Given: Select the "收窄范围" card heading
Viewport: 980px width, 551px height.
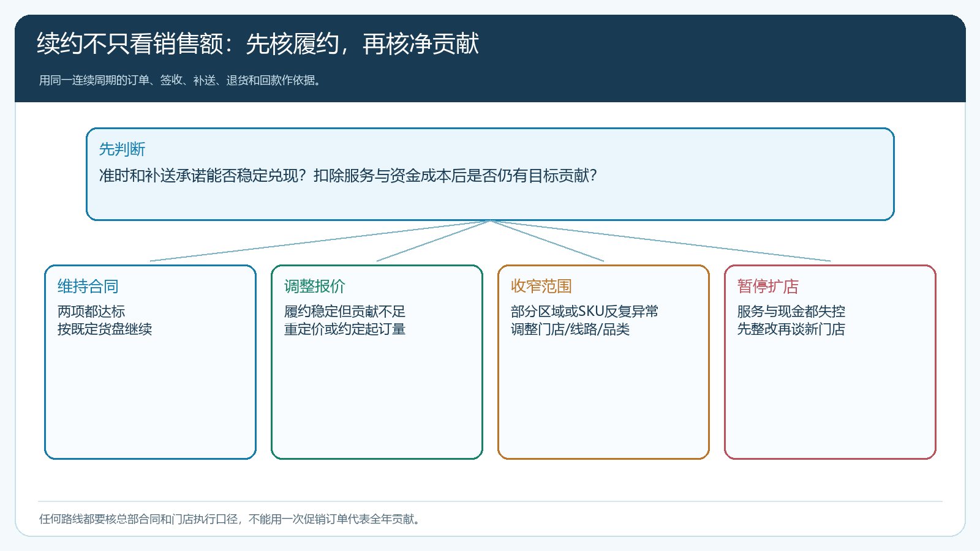Looking at the screenshot, I should point(541,286).
